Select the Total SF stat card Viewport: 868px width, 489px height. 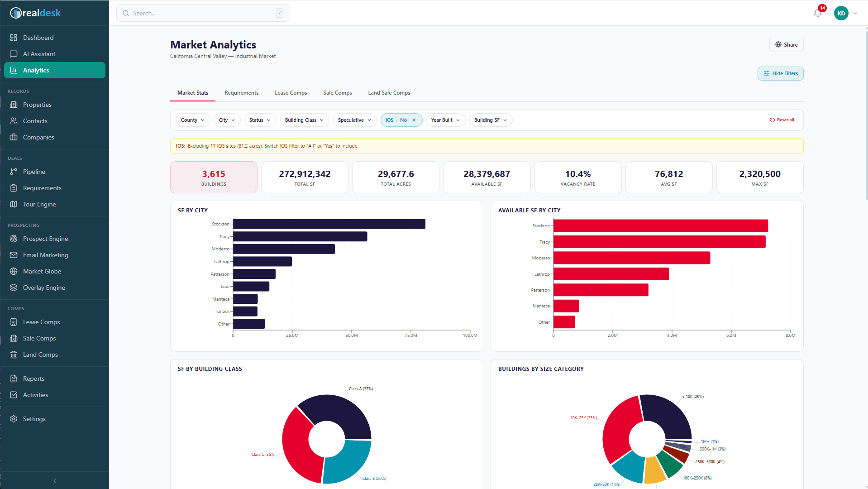pyautogui.click(x=305, y=177)
